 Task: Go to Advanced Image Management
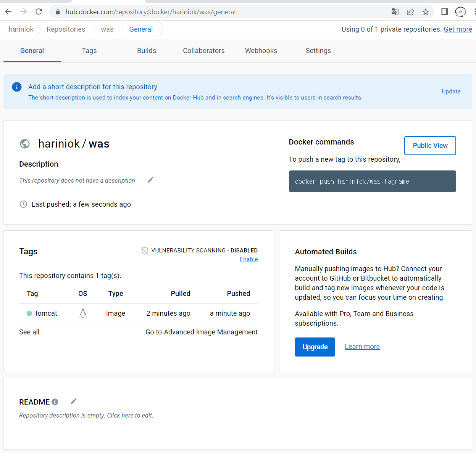[202, 332]
